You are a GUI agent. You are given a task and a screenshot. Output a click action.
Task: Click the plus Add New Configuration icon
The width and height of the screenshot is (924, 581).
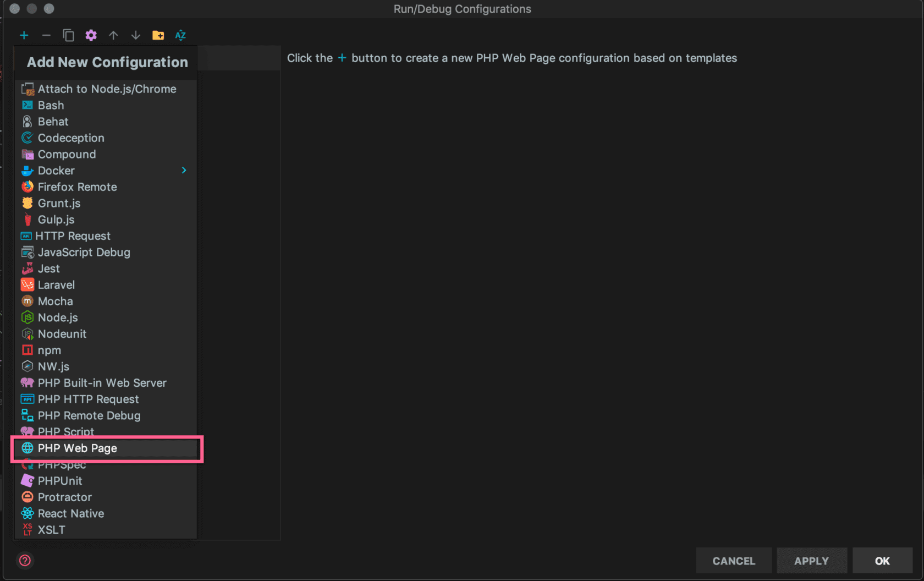click(24, 36)
